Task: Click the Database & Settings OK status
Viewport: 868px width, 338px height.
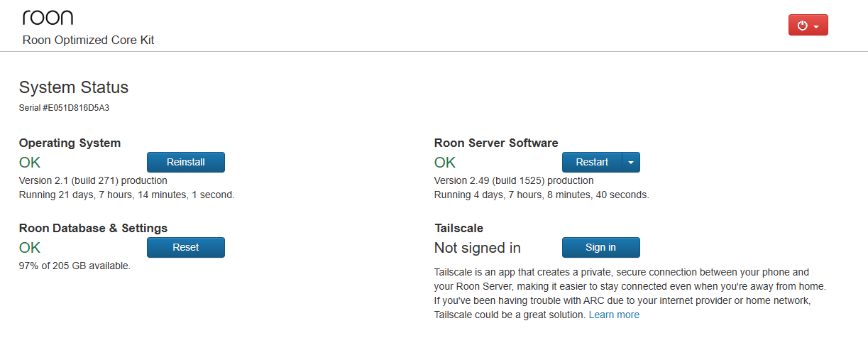Action: (x=30, y=248)
